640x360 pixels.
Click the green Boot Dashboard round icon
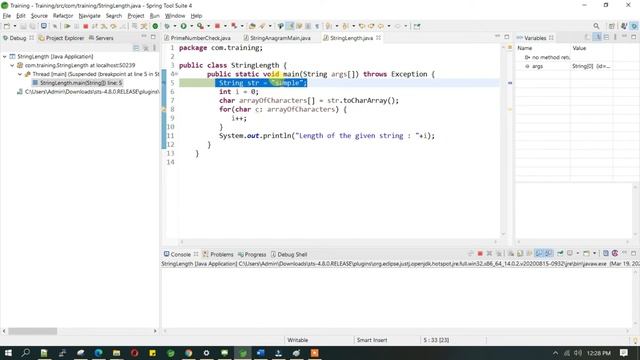pyautogui.click(x=155, y=26)
